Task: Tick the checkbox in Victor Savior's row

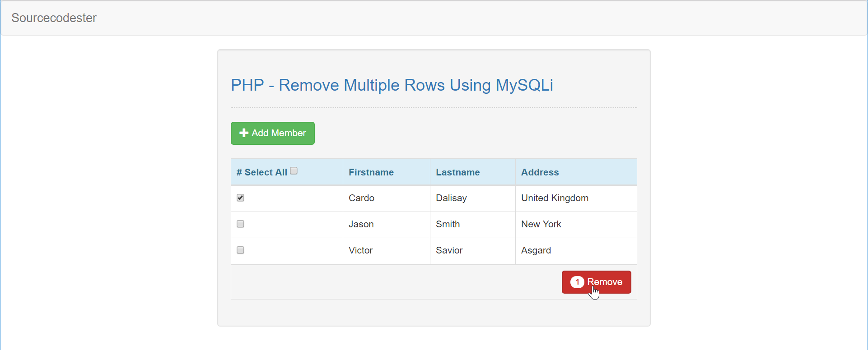Action: tap(240, 250)
